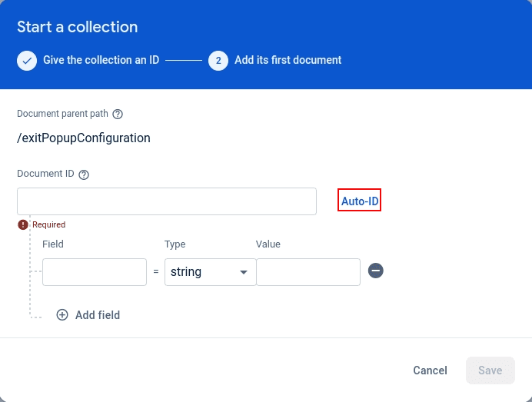Viewport: 532px width, 402px height.
Task: Expand the field Type dropdown arrow
Action: 244,272
